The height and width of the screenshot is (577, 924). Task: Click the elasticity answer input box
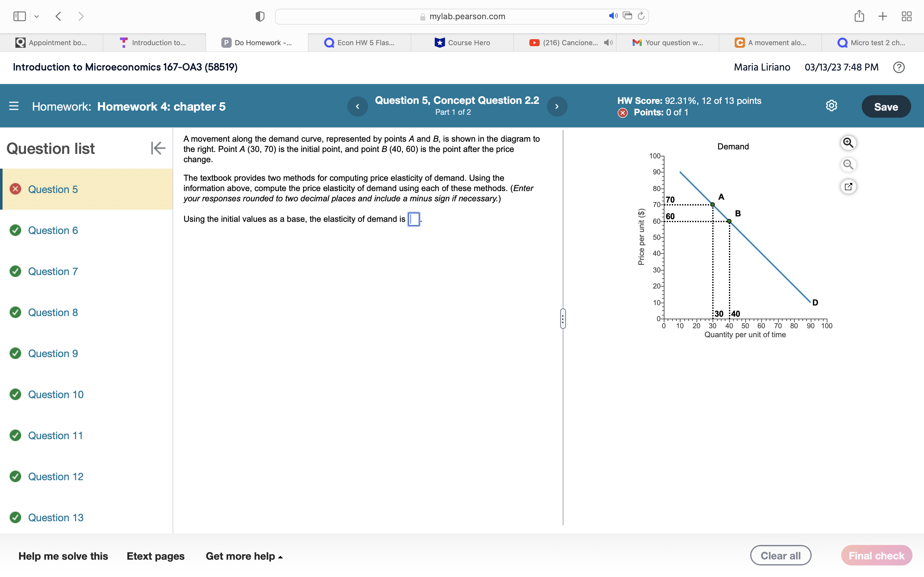(x=414, y=220)
